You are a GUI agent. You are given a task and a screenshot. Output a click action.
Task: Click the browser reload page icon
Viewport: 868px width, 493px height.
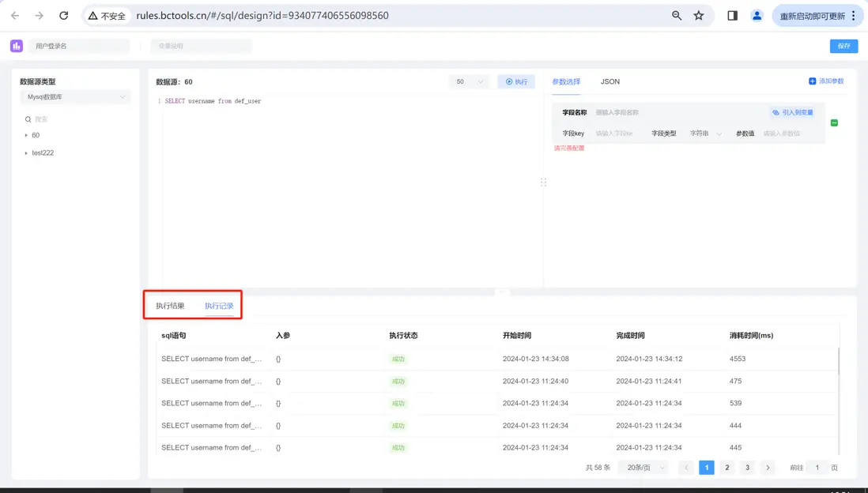click(x=64, y=16)
